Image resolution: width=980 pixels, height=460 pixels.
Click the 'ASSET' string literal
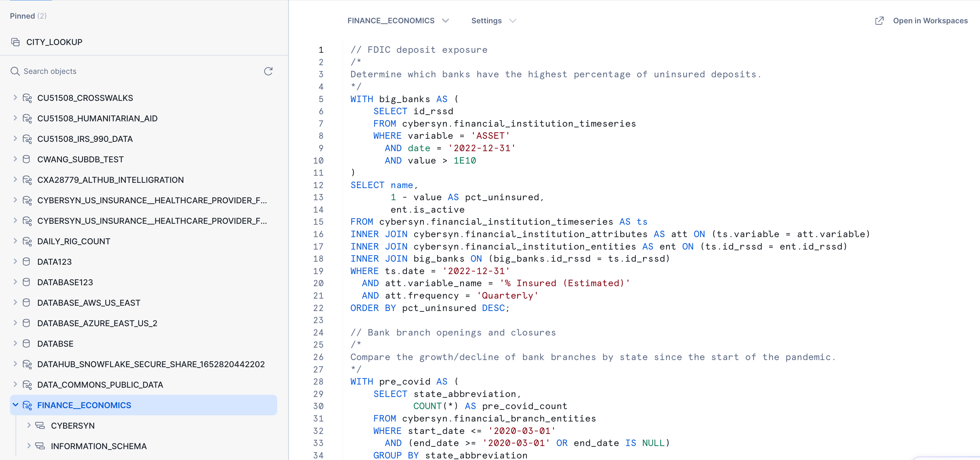click(490, 136)
